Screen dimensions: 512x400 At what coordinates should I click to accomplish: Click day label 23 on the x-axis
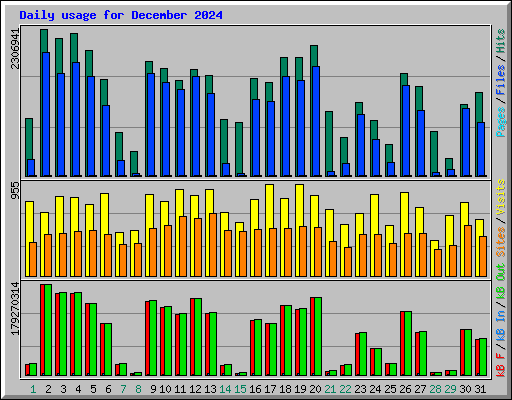(x=360, y=389)
